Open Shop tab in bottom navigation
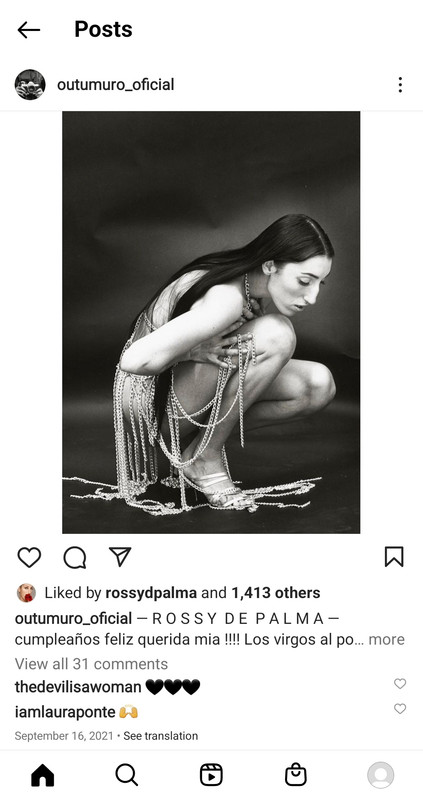The image size is (423, 800). (x=296, y=775)
